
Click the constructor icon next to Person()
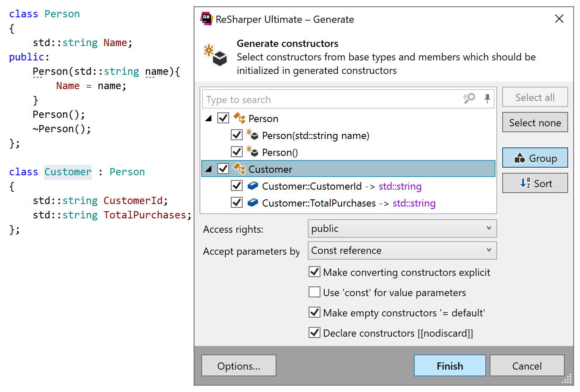click(x=253, y=152)
